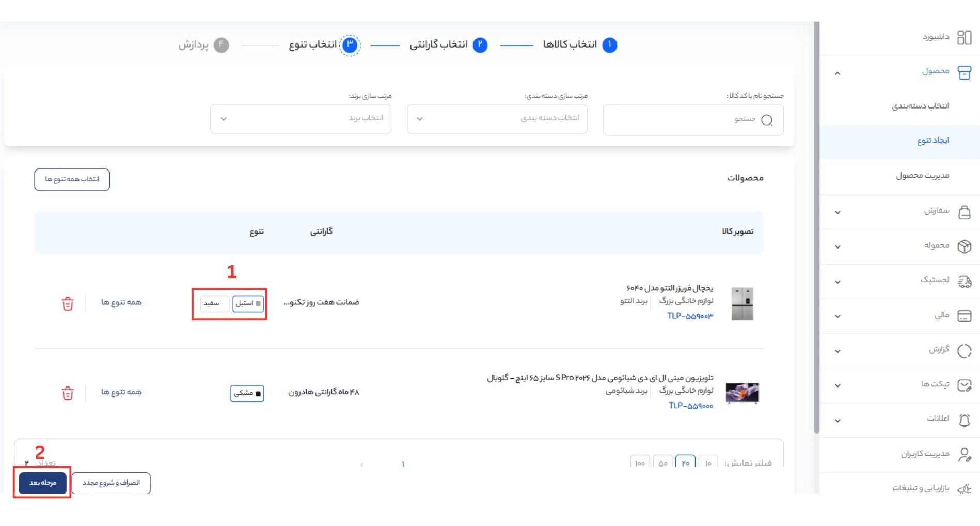The width and height of the screenshot is (980, 526).
Task: Expand the تیکت ها sidebar chevron
Action: pos(837,386)
